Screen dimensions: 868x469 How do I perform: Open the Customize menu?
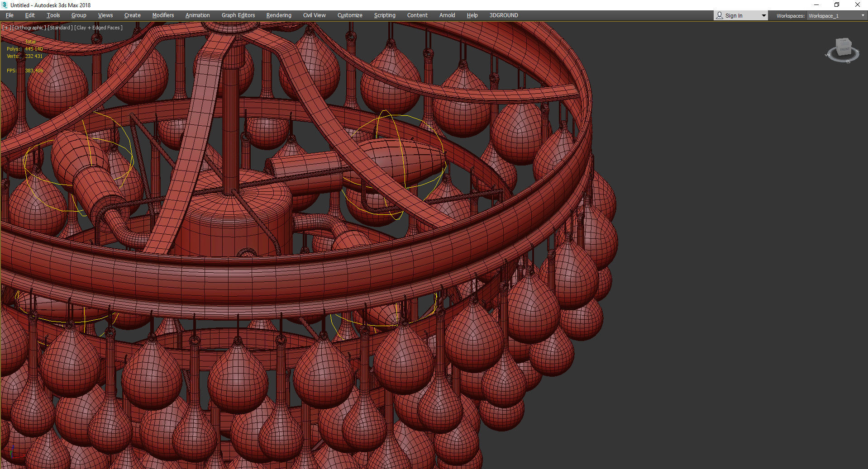[x=350, y=15]
